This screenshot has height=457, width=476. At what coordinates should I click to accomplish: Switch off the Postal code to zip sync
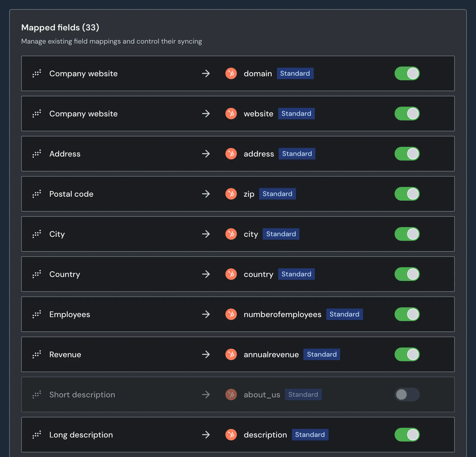(407, 194)
